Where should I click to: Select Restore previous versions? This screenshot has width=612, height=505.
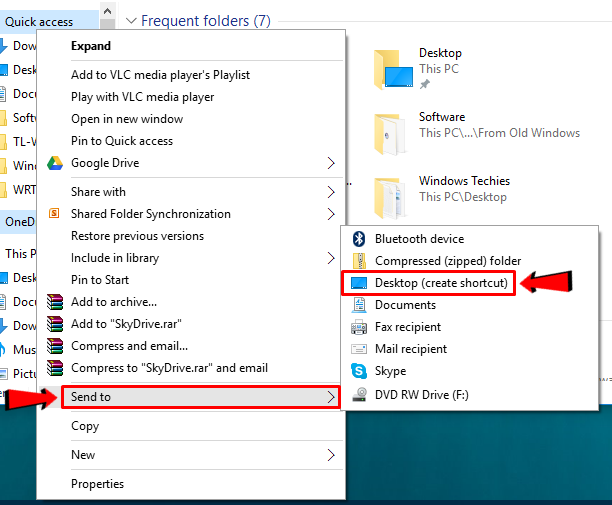(191, 236)
